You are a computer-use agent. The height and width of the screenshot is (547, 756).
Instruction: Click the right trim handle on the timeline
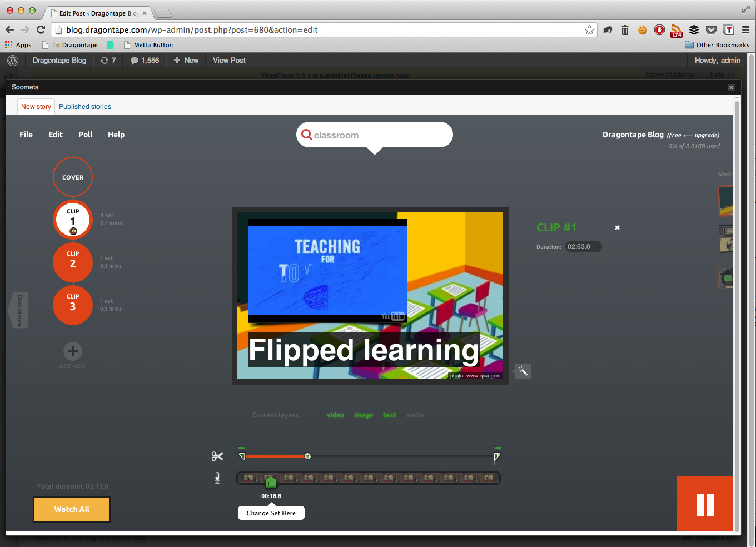click(497, 456)
